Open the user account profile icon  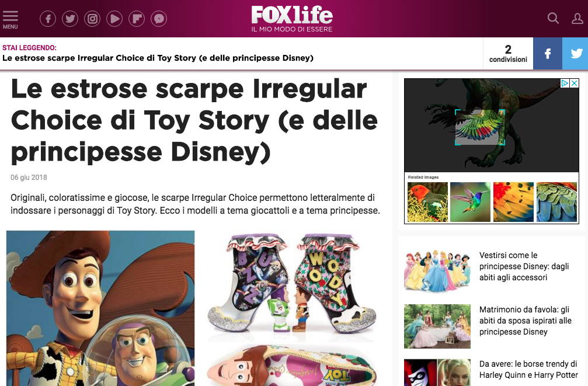577,18
